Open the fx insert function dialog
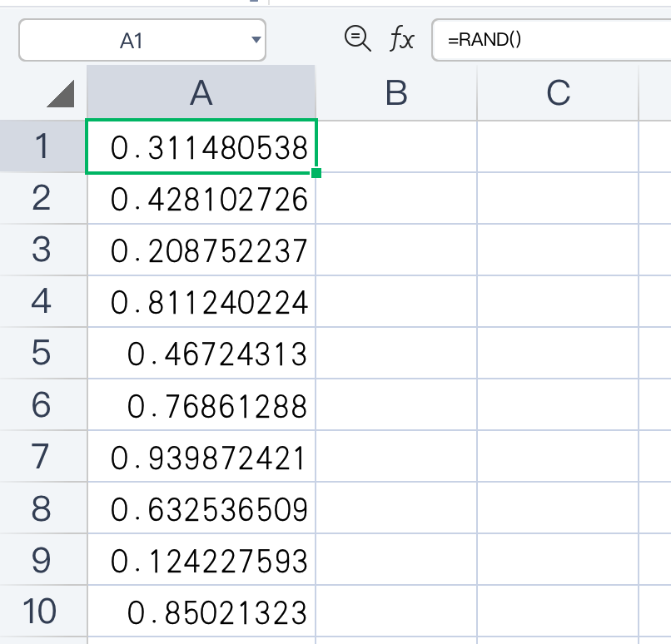The width and height of the screenshot is (671, 644). [401, 39]
